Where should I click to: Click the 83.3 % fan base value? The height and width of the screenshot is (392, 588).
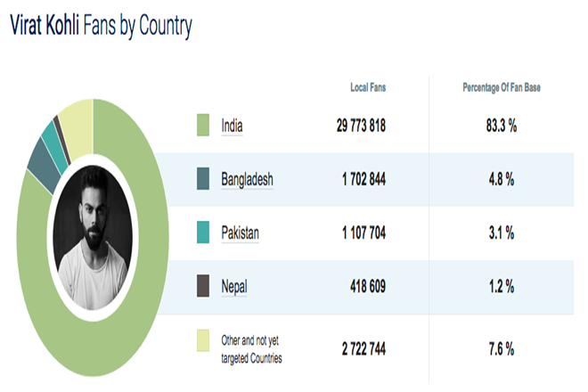click(x=502, y=127)
